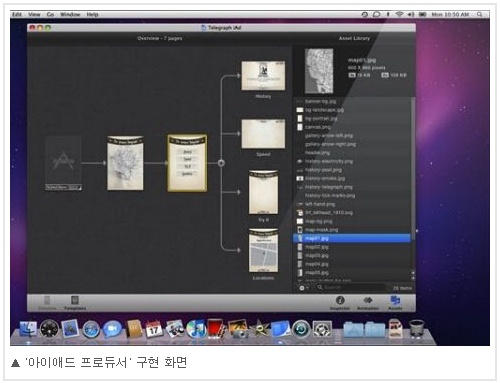Screen dimensions: 500x383
Task: Open iCal calendar in the Dock
Action: pyautogui.click(x=154, y=329)
